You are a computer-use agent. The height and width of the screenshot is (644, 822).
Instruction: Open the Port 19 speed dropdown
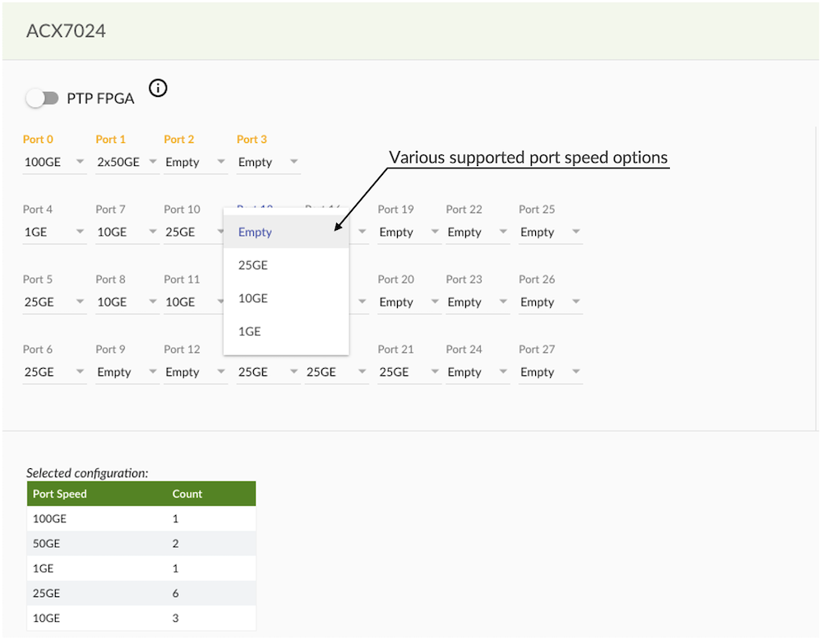click(x=409, y=232)
